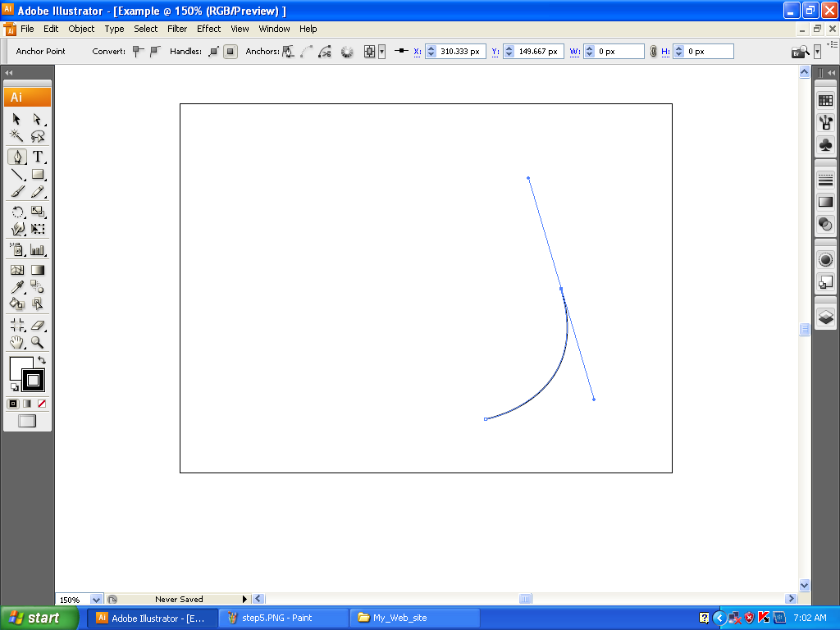The width and height of the screenshot is (840, 630).
Task: Open the Object menu
Action: click(81, 29)
